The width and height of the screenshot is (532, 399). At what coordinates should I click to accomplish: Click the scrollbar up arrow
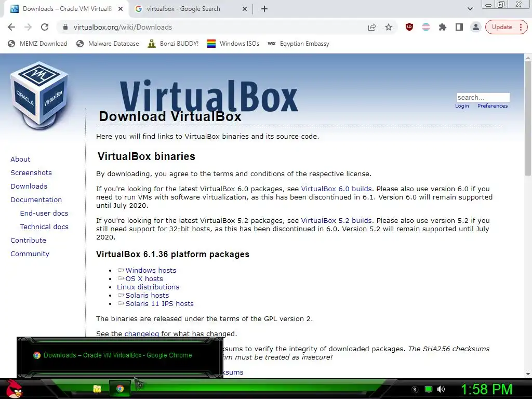click(x=528, y=58)
